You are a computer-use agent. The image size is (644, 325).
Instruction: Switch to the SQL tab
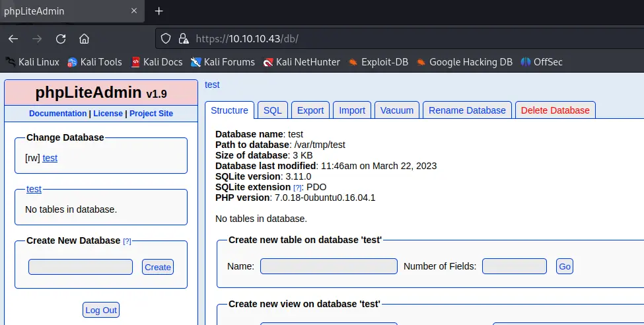pyautogui.click(x=273, y=110)
